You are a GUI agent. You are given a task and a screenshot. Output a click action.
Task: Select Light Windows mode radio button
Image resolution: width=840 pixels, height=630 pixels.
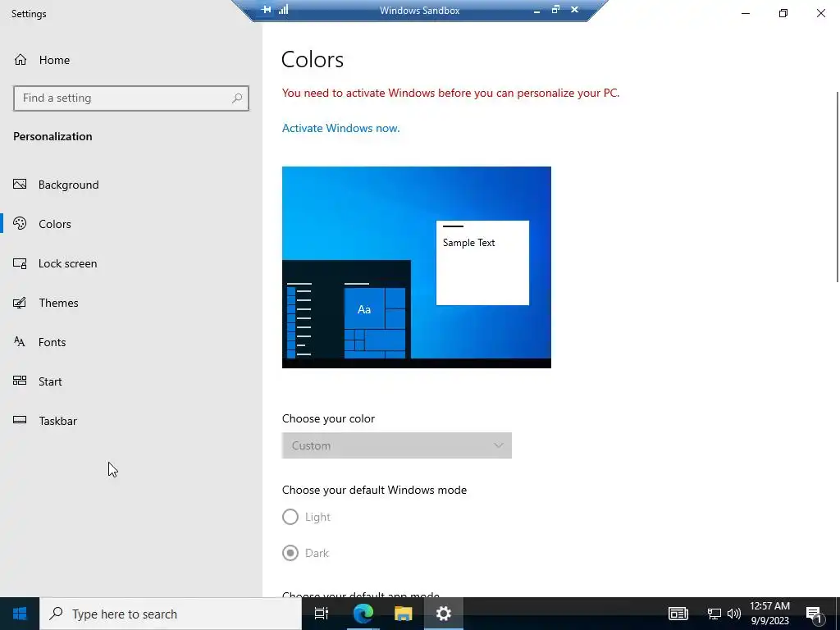pos(290,517)
